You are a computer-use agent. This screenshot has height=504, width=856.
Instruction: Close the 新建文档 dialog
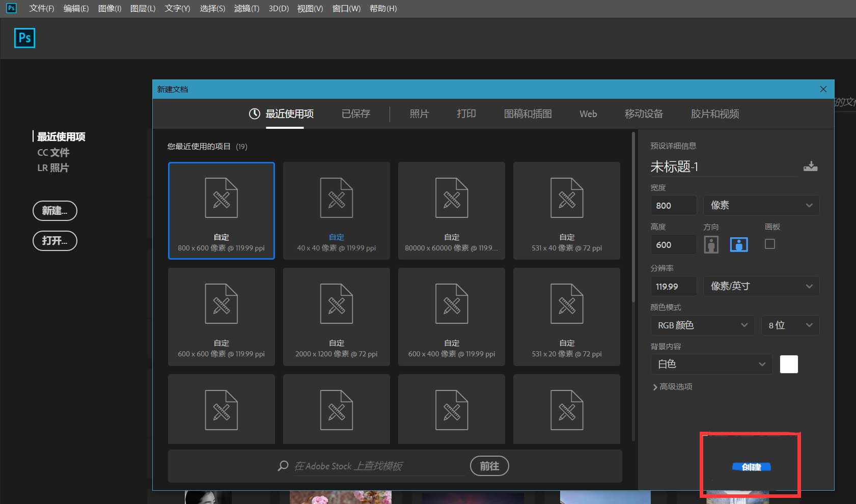click(823, 89)
